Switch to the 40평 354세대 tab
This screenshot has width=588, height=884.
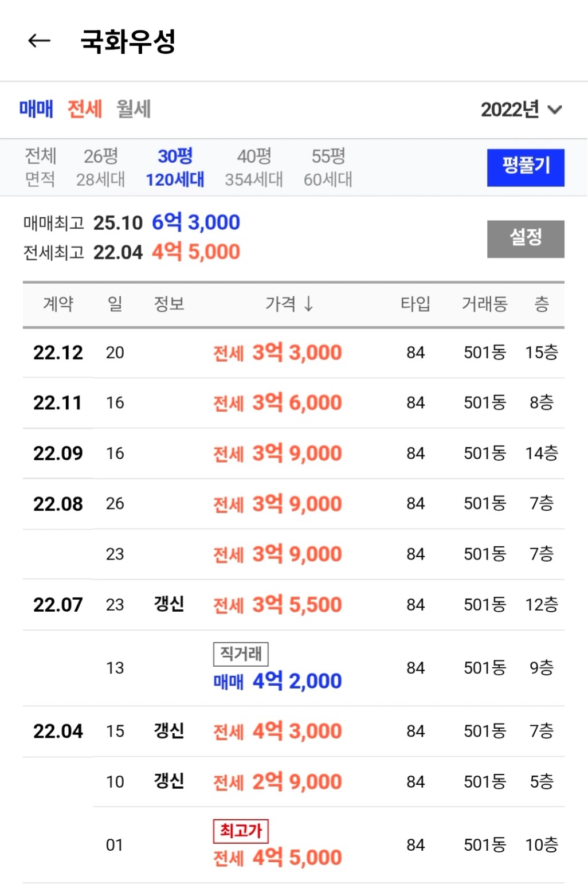(253, 167)
